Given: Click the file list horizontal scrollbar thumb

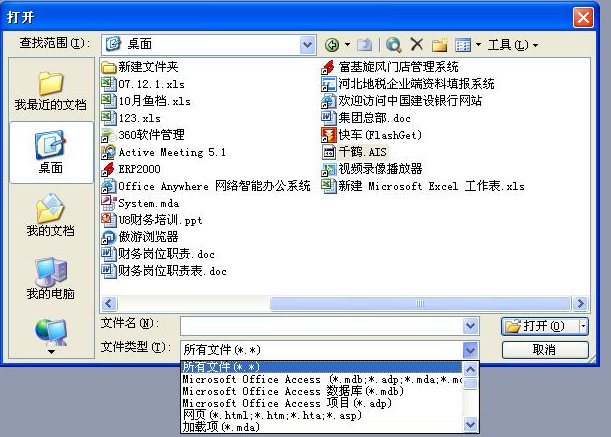Looking at the screenshot, I should (420, 303).
